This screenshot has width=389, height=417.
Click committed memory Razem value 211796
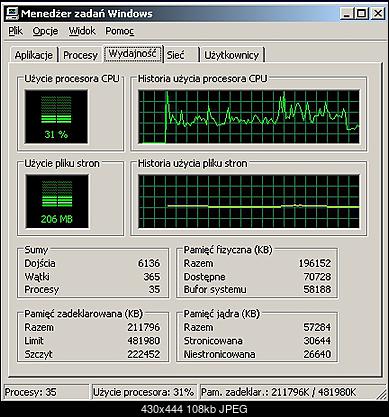tap(144, 327)
